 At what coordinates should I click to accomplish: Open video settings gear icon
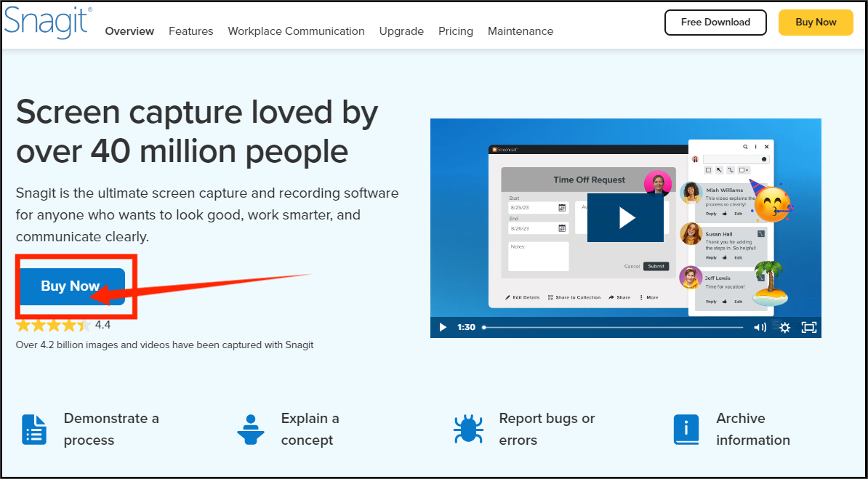[784, 328]
